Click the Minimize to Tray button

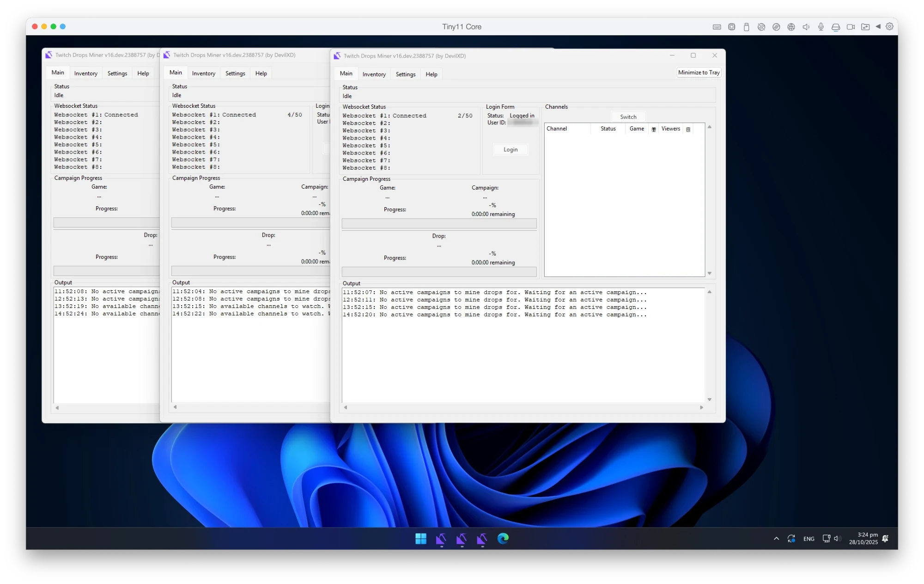click(x=699, y=73)
